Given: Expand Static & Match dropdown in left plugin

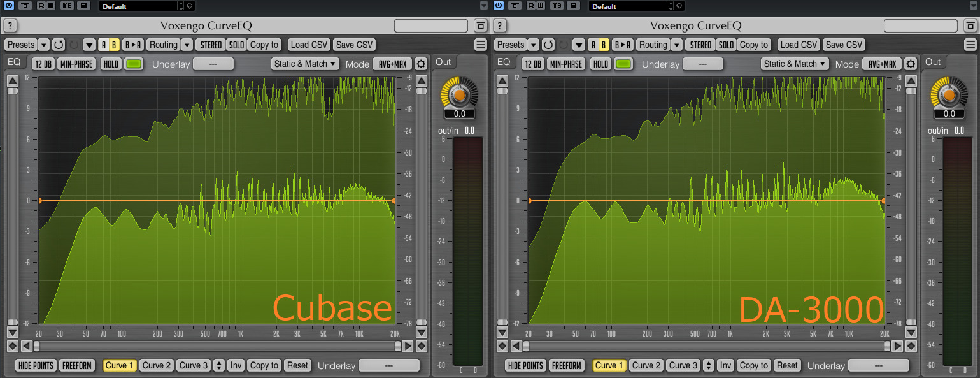Looking at the screenshot, I should pyautogui.click(x=306, y=64).
